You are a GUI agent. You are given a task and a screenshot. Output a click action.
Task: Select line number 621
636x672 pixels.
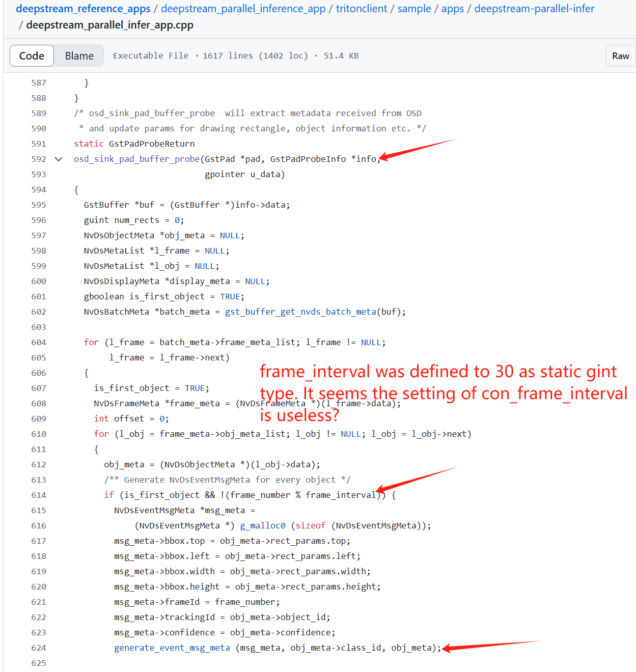click(x=39, y=602)
